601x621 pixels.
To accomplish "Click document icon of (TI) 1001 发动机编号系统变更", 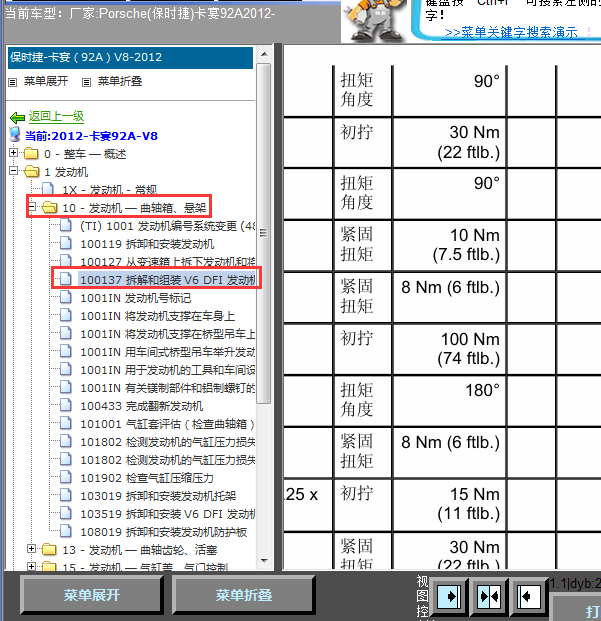I will pyautogui.click(x=66, y=225).
